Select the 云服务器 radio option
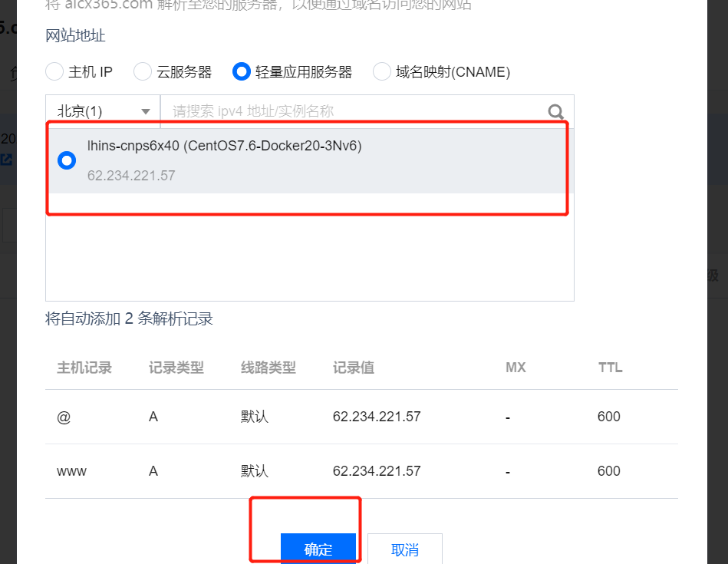728x564 pixels. point(142,71)
